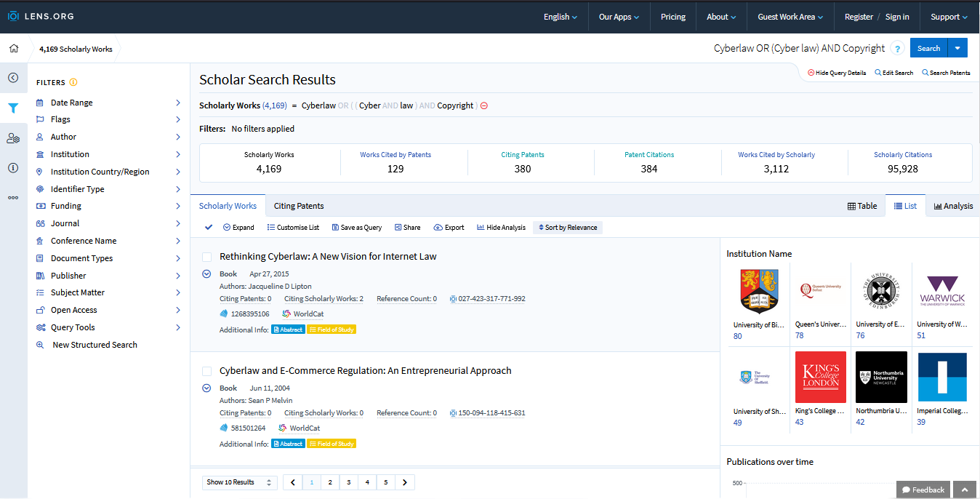The height and width of the screenshot is (499, 980).
Task: Switch to the Scholarly Works tab
Action: pyautogui.click(x=228, y=206)
